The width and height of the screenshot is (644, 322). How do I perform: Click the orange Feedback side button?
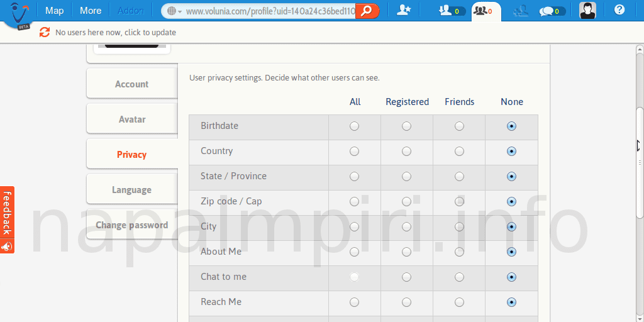coord(7,219)
